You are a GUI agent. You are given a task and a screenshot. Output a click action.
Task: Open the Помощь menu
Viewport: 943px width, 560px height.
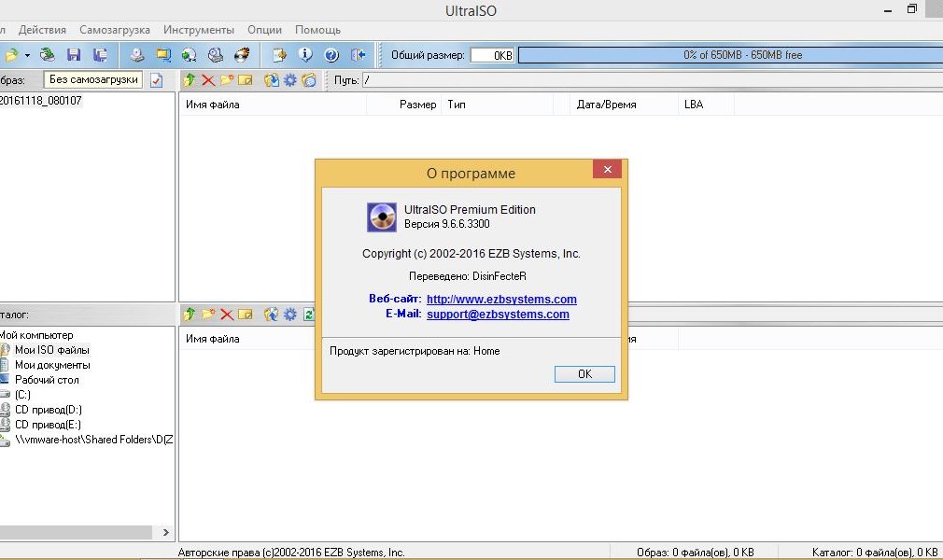pyautogui.click(x=317, y=30)
